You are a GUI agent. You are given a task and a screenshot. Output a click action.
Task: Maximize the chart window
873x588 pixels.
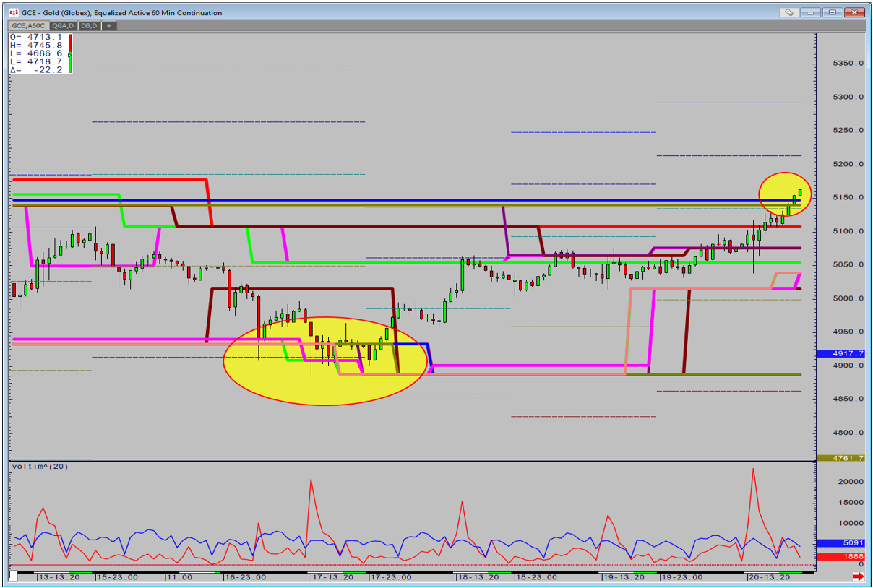[833, 12]
